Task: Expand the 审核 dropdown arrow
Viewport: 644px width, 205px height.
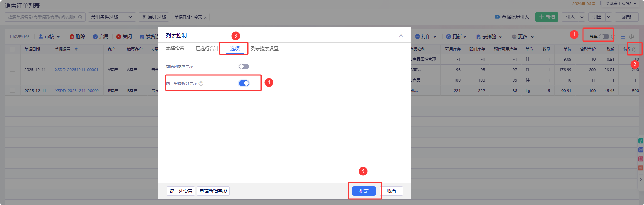Action: [58, 36]
